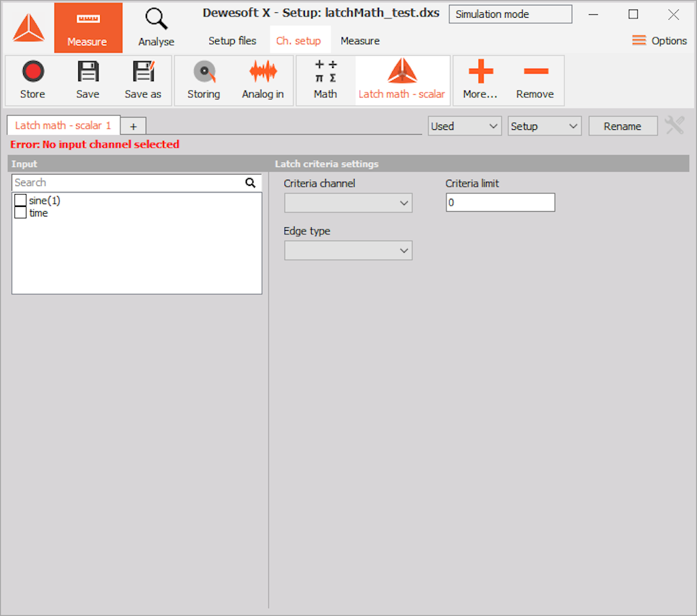The height and width of the screenshot is (616, 697).
Task: Open the Analyse mode
Action: coord(156,28)
